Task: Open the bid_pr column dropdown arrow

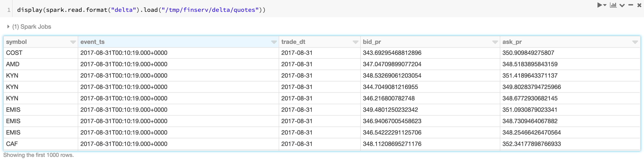Action: coord(495,42)
